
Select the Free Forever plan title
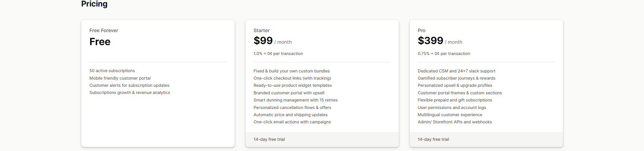[x=104, y=30]
